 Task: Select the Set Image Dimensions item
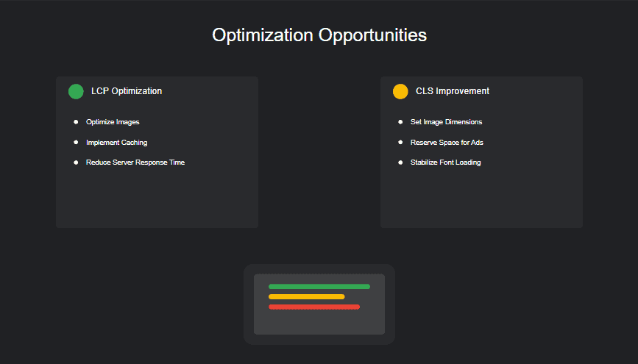tap(446, 122)
